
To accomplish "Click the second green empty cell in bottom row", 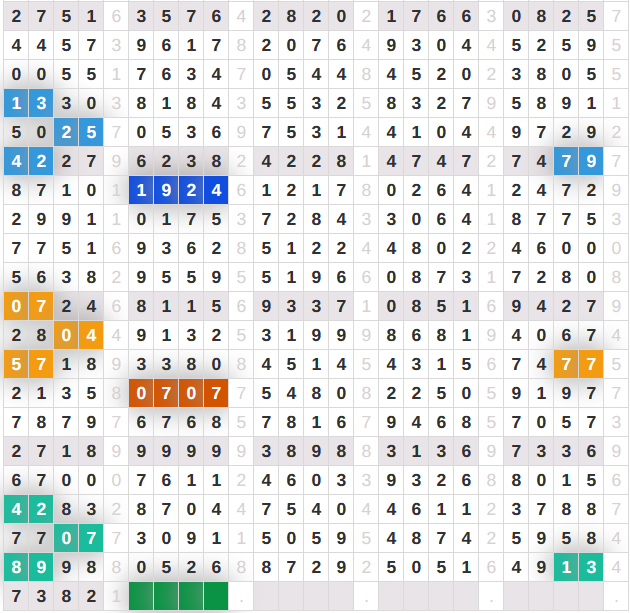I will 167,596.
